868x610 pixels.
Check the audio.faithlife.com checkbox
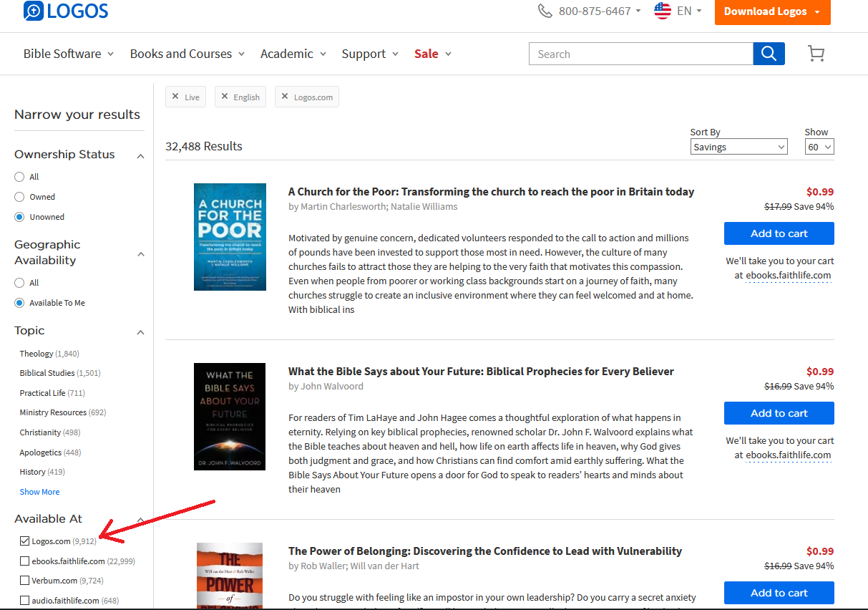[x=25, y=601]
